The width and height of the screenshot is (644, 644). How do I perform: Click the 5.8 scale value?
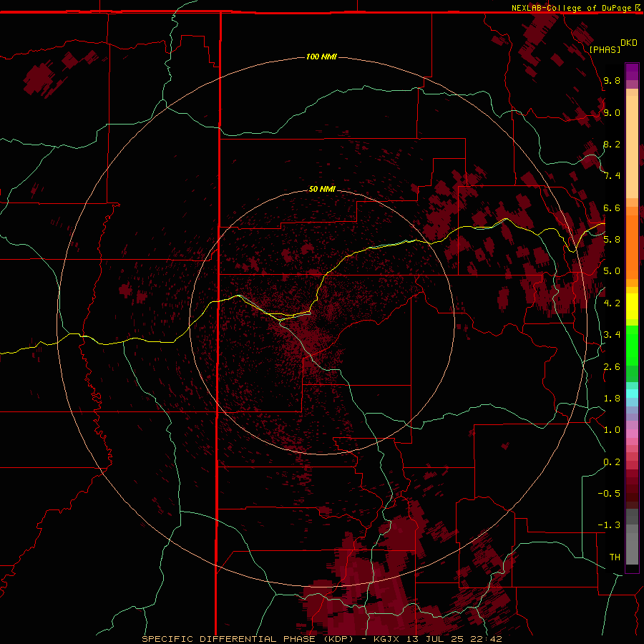pyautogui.click(x=612, y=239)
